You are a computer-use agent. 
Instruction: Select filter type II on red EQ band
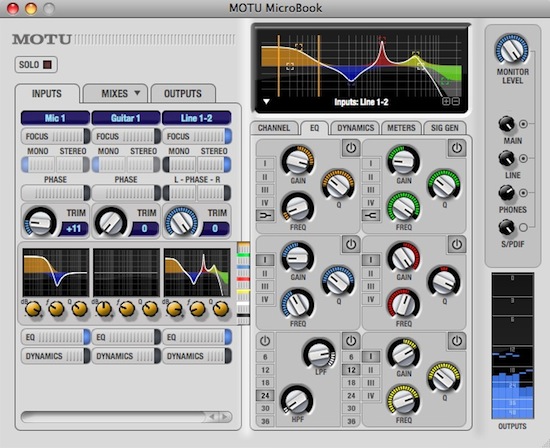point(371,273)
